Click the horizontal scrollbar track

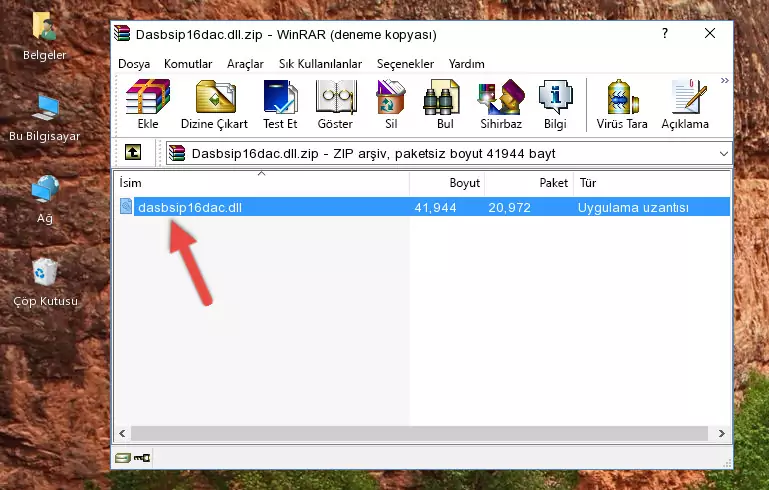click(419, 433)
